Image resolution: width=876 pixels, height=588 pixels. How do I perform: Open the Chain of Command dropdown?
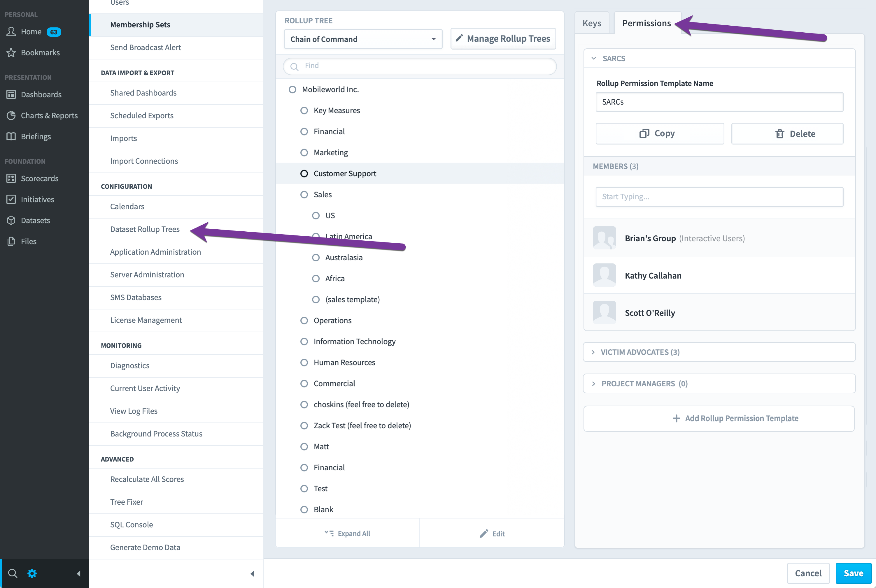click(x=363, y=39)
